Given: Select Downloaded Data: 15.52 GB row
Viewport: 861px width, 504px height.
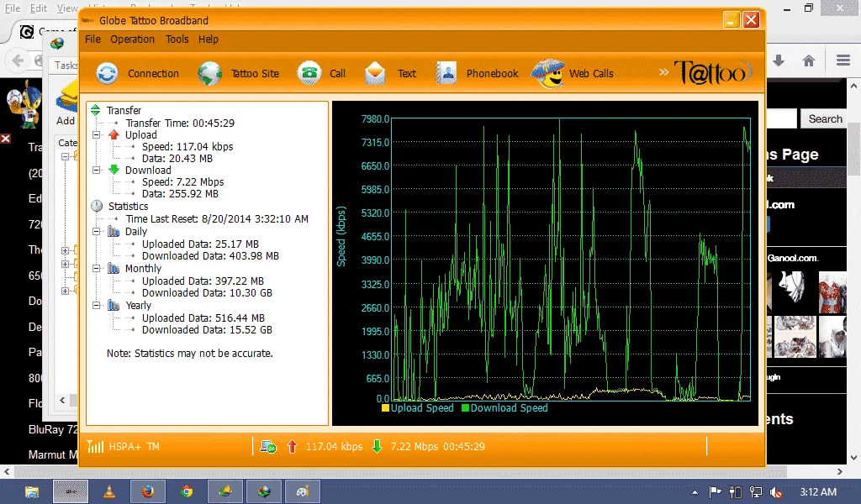Looking at the screenshot, I should (207, 329).
